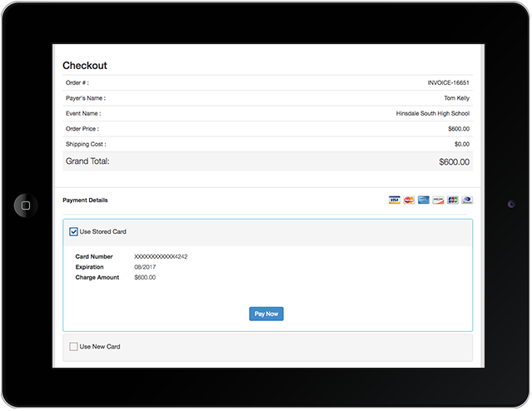Select invoice number INVOICE-16651
Viewport: 532px width, 411px height.
(448, 82)
